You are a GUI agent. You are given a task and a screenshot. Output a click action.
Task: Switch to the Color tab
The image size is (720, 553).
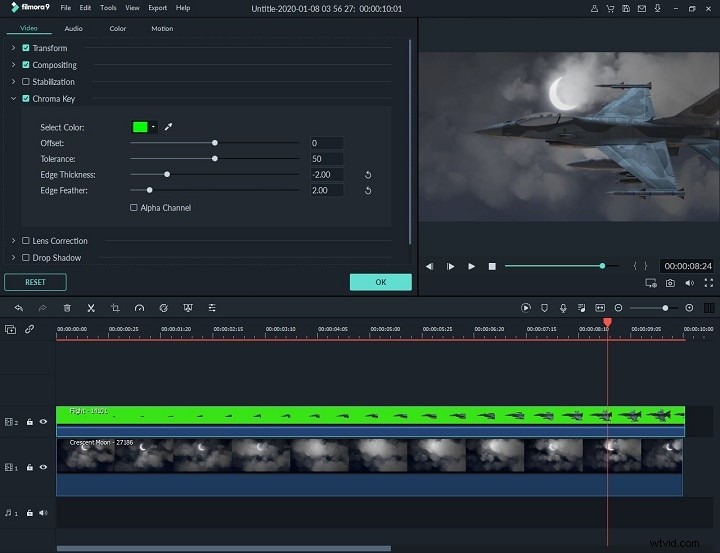coord(118,28)
